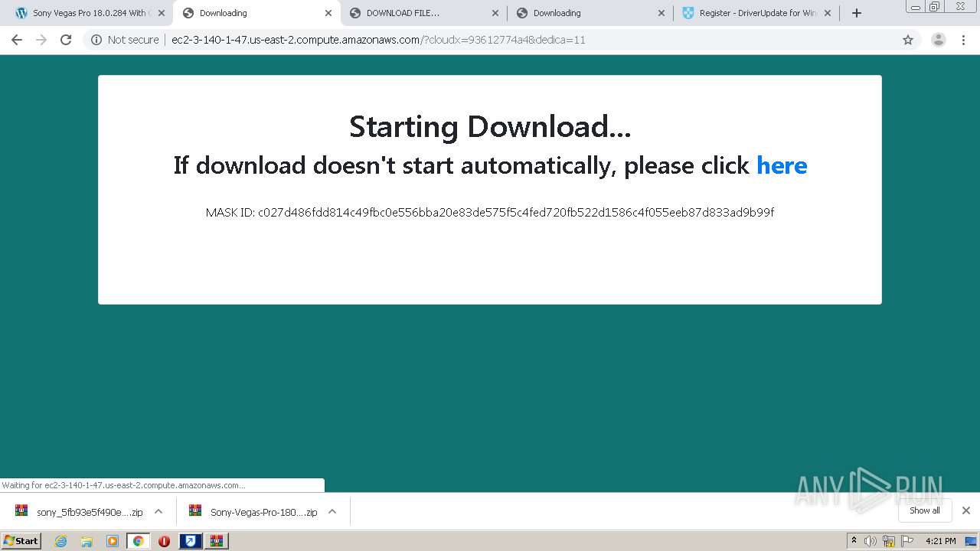Switch to the DOWNLOAD FILE tab
Screen dimensions: 980x551
pyautogui.click(x=423, y=13)
